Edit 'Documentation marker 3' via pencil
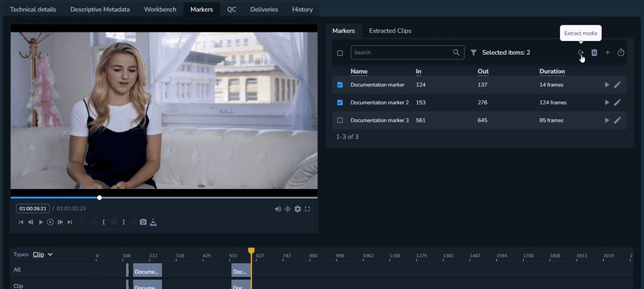This screenshot has width=644, height=289. (x=617, y=121)
